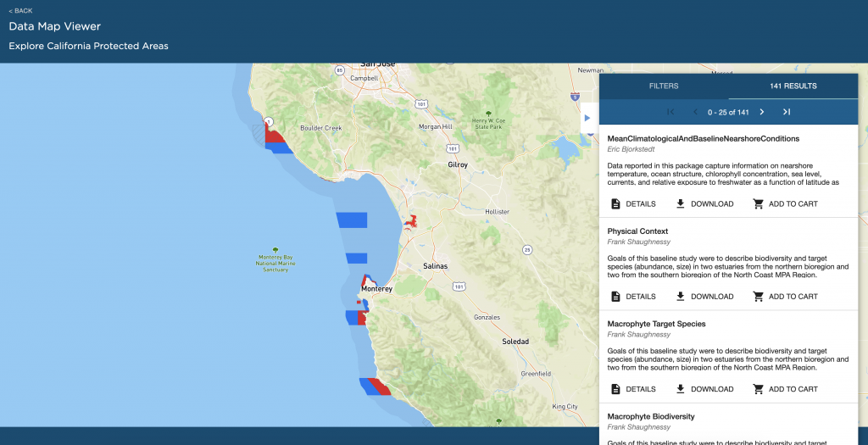Collapse the results side panel
This screenshot has width=868, height=445.
click(587, 118)
